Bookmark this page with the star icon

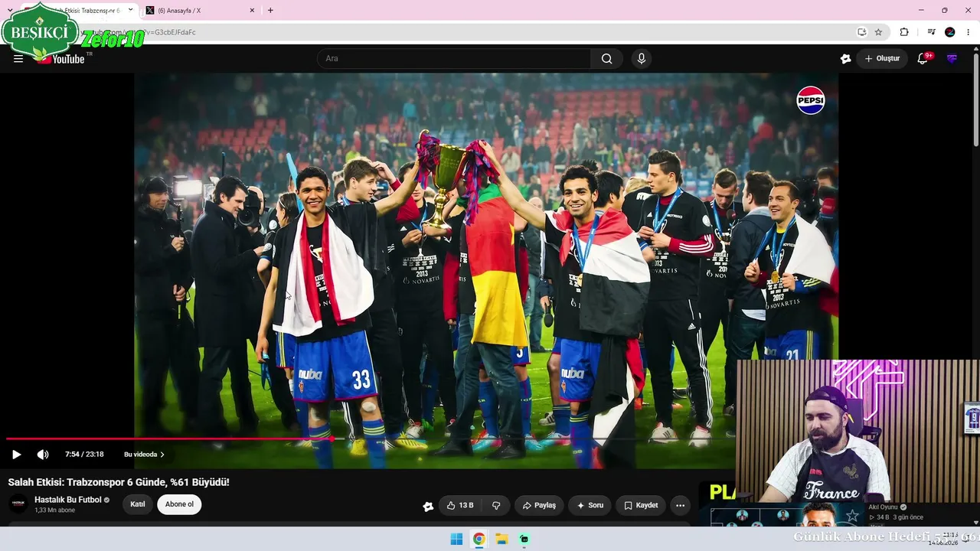pyautogui.click(x=878, y=32)
